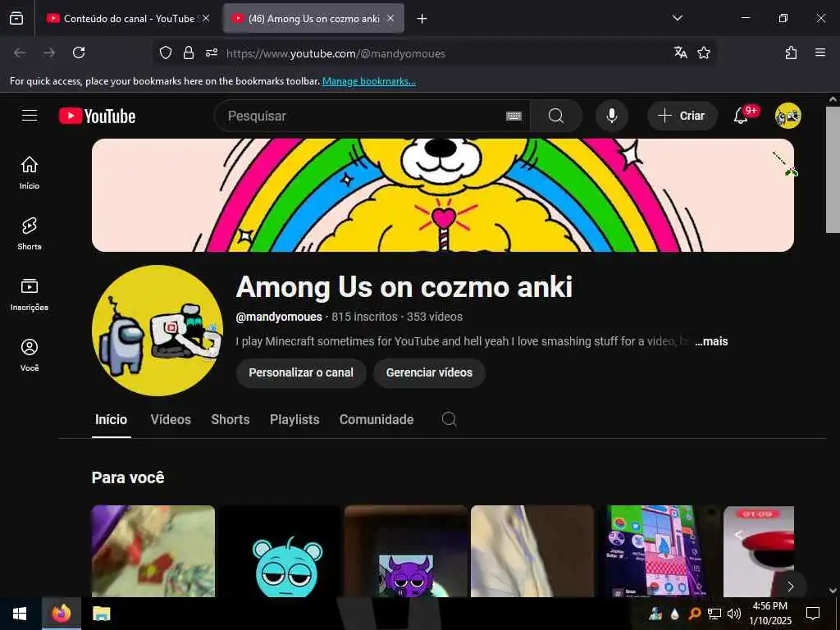Open the YouTube hamburger guide menu

pyautogui.click(x=30, y=116)
